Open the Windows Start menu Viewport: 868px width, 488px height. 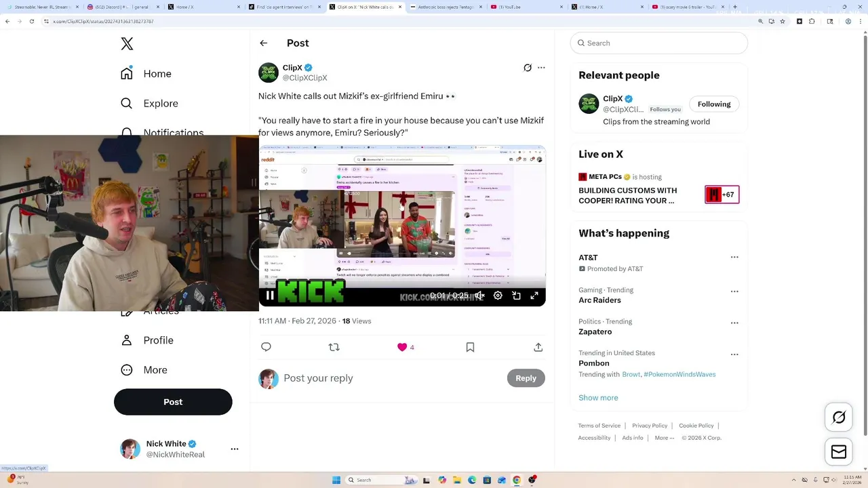336,480
